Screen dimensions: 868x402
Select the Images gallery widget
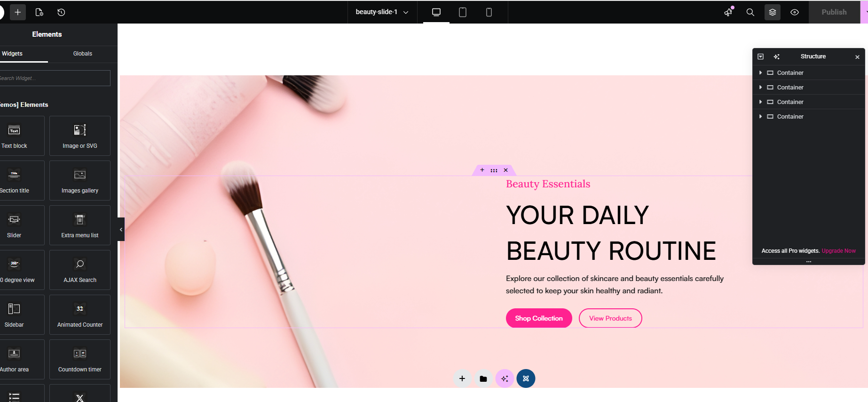pos(80,181)
